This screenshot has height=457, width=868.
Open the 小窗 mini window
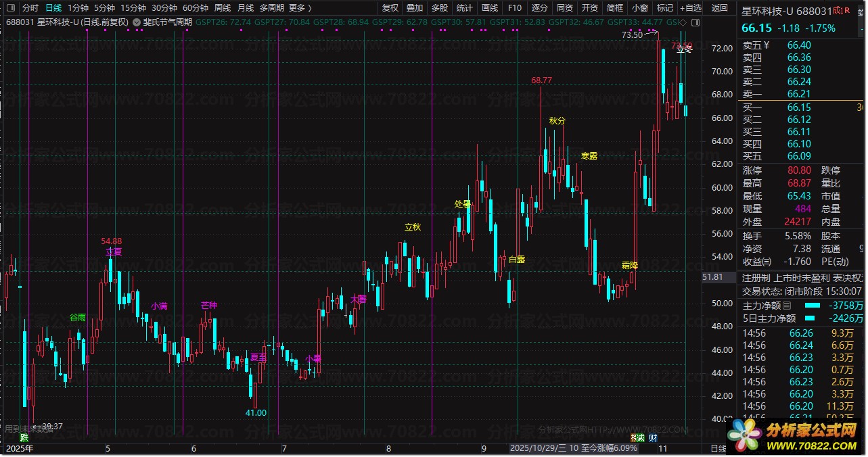pos(640,8)
